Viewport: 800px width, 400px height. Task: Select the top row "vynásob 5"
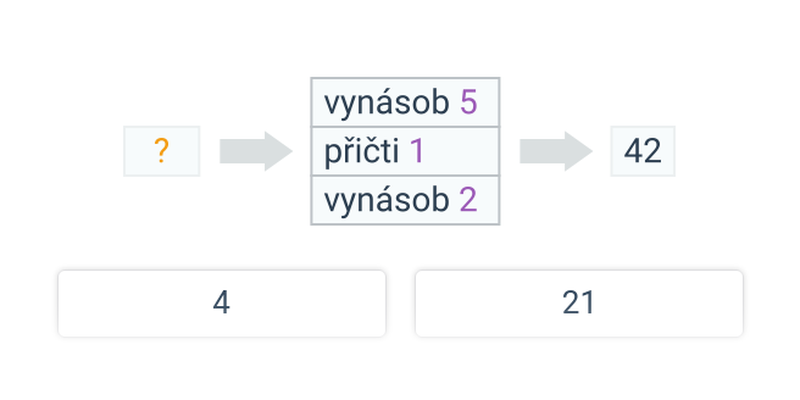click(x=405, y=103)
